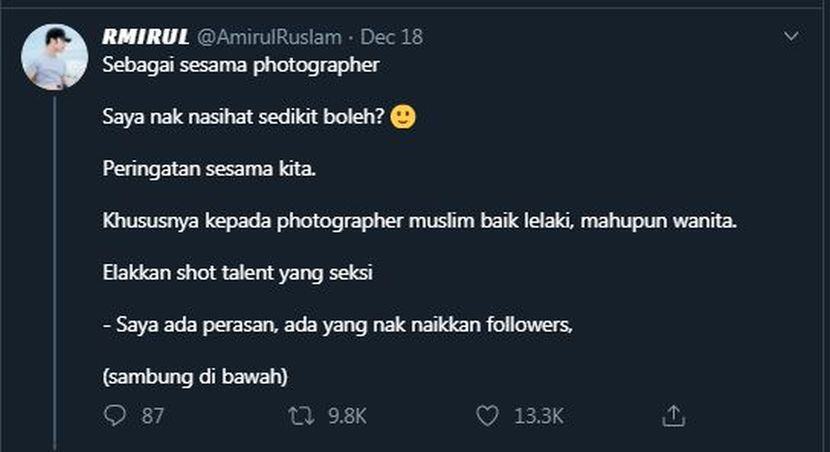Like the tweet with the heart icon

489,415
